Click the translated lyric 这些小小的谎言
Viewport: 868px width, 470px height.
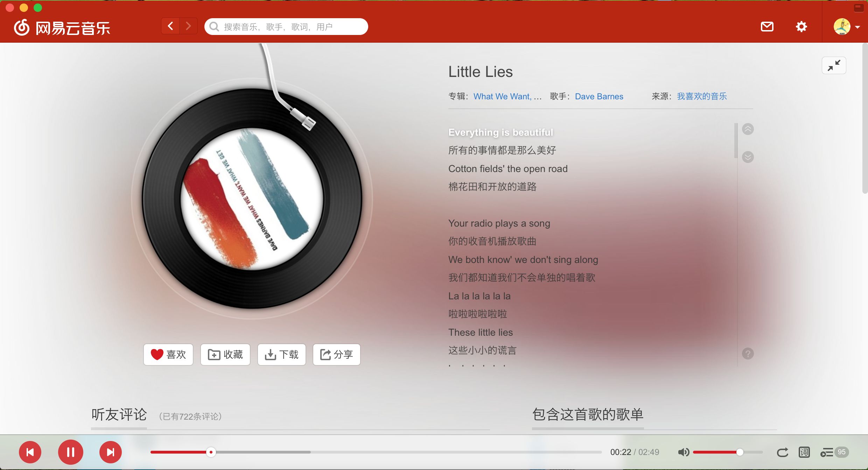482,350
